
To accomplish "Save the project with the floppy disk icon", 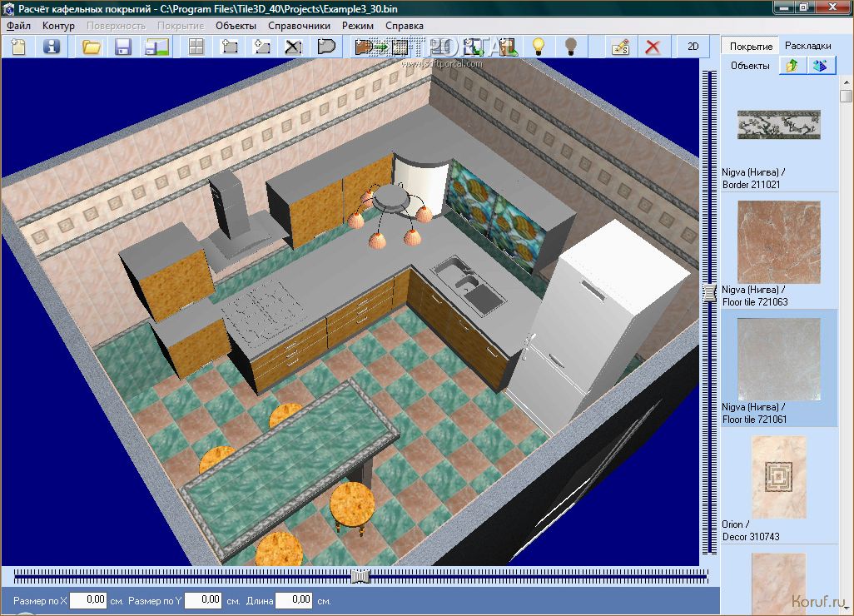I will [124, 47].
